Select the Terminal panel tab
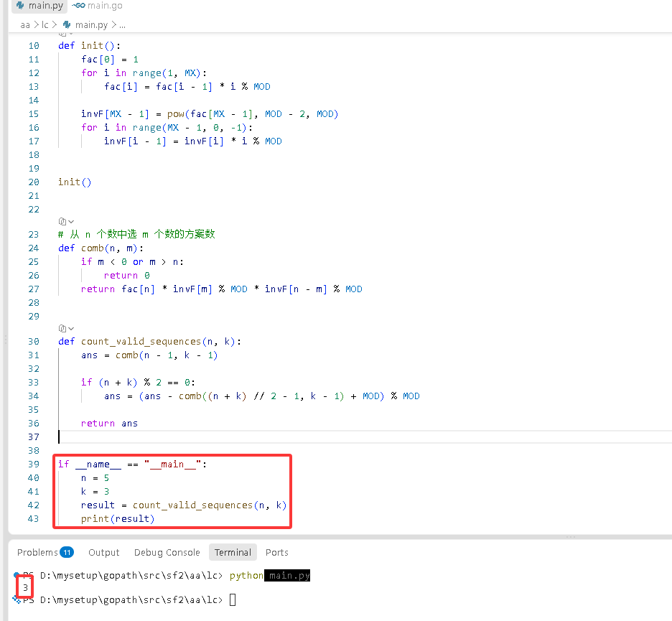 coord(233,552)
